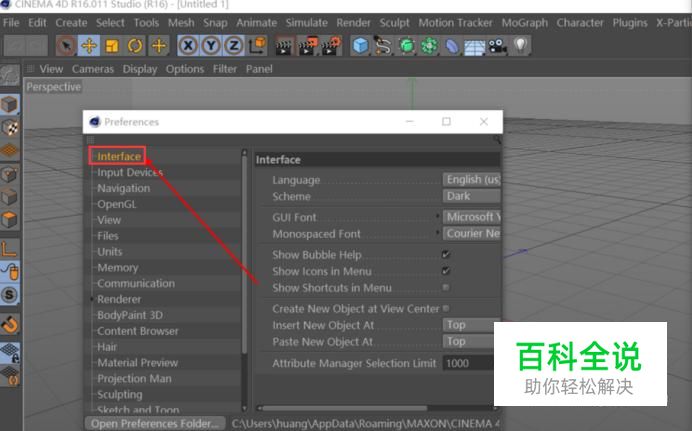This screenshot has width=692, height=431.
Task: Select Memory preferences category
Action: 117,267
